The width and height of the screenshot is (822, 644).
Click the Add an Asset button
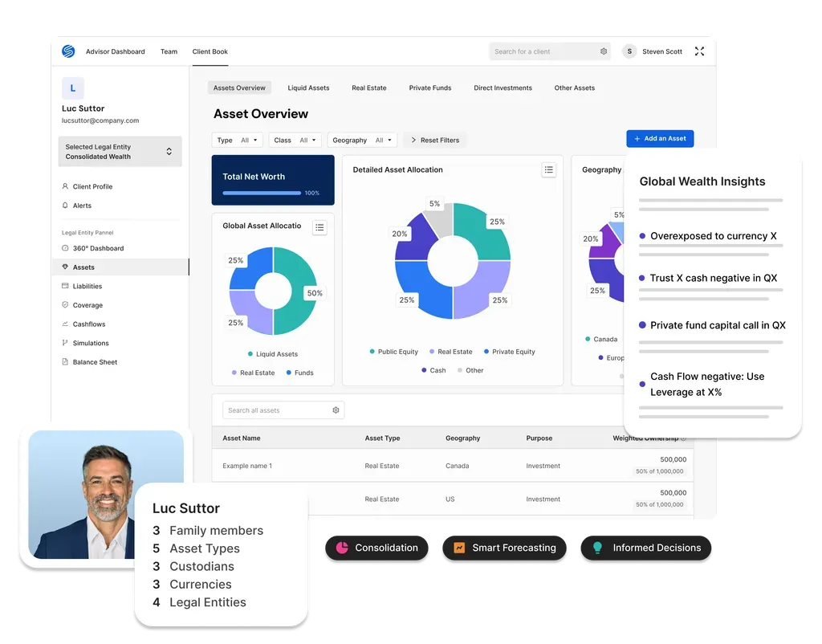coord(659,138)
